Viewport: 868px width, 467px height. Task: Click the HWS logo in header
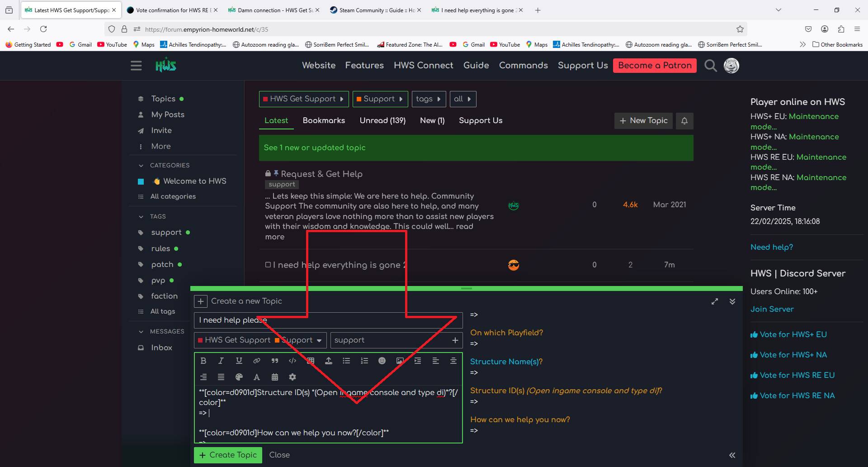coord(166,65)
